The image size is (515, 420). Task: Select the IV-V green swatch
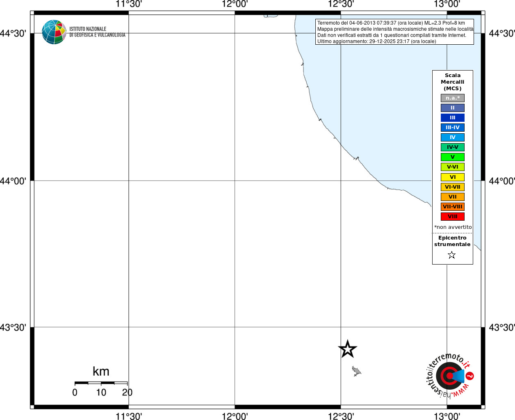point(453,147)
